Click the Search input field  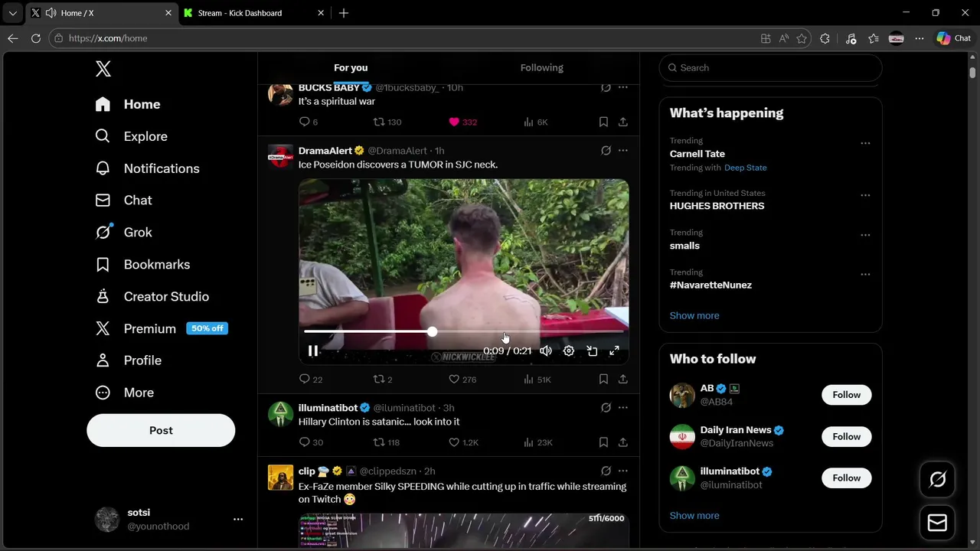[770, 67]
